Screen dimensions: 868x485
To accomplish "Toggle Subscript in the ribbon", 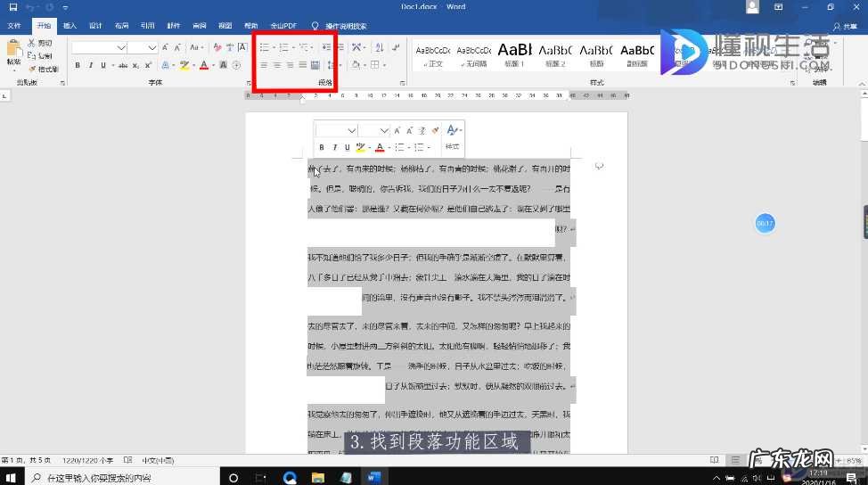I will pos(135,65).
